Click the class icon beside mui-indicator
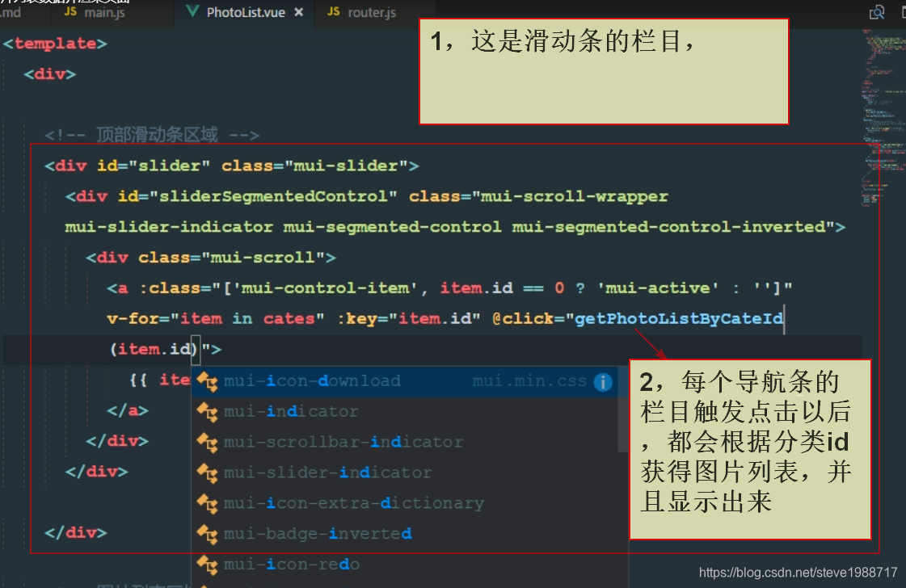This screenshot has height=588, width=906. click(207, 413)
